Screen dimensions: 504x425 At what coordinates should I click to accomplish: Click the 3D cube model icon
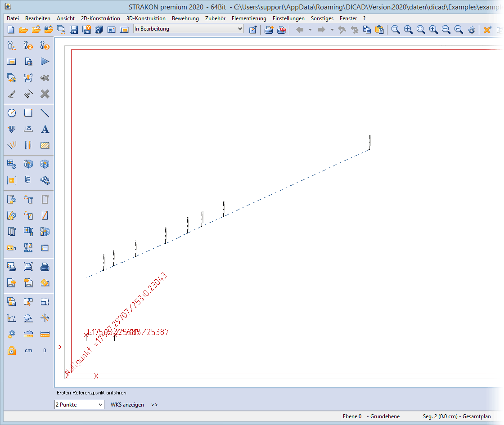pos(45,164)
